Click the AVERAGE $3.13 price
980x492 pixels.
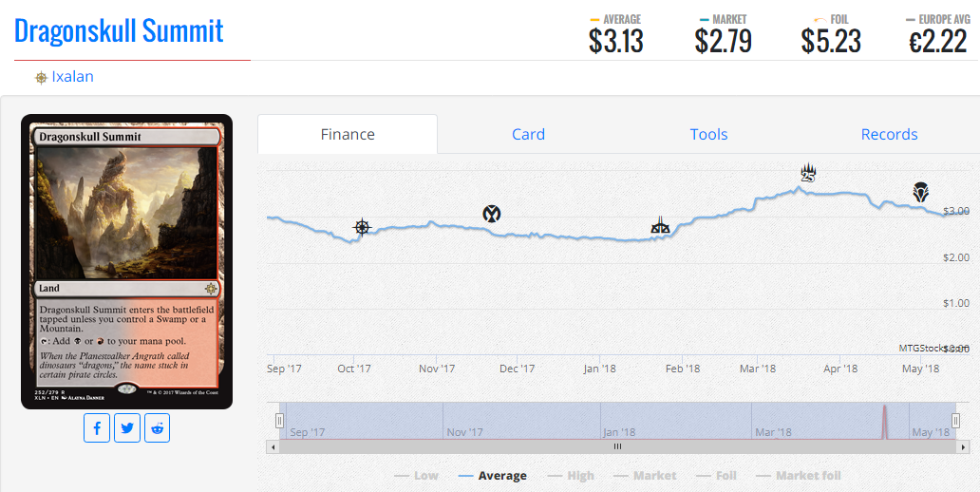tap(615, 35)
